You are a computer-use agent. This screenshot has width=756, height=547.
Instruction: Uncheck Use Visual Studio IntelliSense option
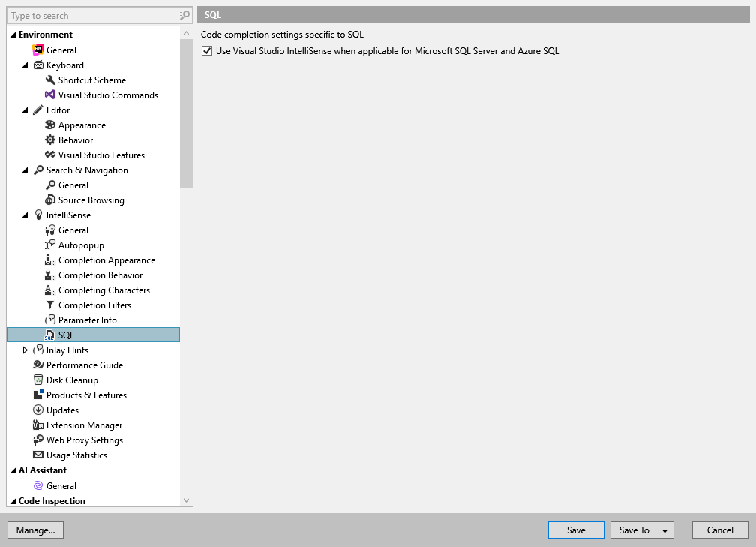(206, 50)
